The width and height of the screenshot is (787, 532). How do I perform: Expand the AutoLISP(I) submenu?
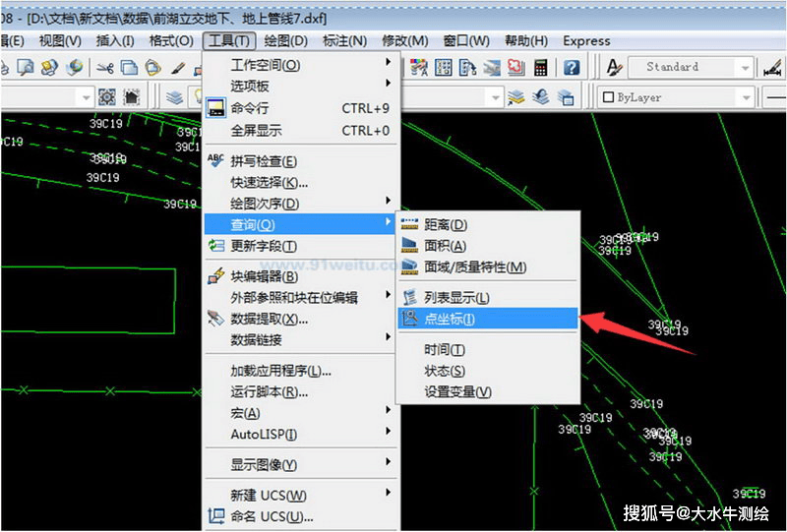(x=301, y=434)
